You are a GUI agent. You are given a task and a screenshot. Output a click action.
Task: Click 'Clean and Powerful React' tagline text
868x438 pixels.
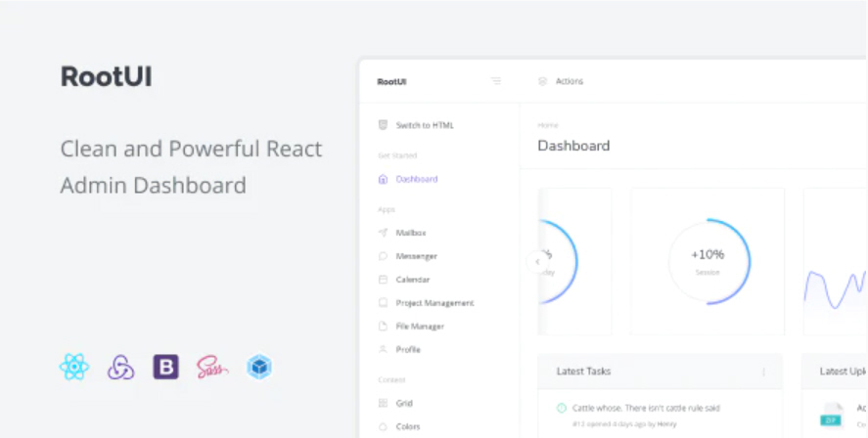tap(191, 150)
